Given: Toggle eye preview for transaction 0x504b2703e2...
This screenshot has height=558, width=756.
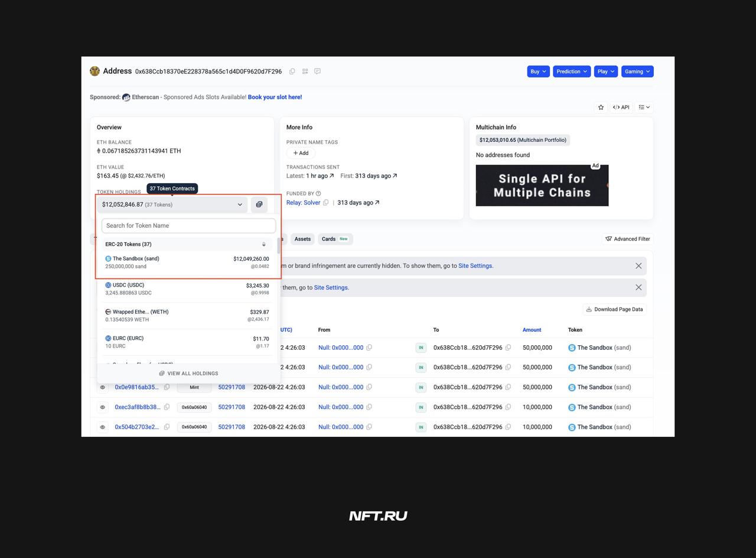Looking at the screenshot, I should click(103, 427).
